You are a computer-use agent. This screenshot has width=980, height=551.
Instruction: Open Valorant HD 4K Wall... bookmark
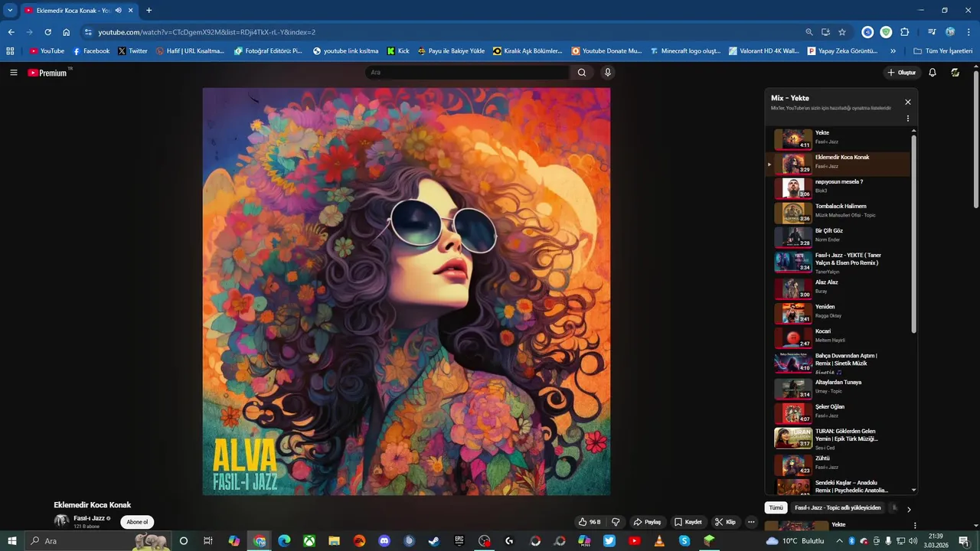[764, 51]
